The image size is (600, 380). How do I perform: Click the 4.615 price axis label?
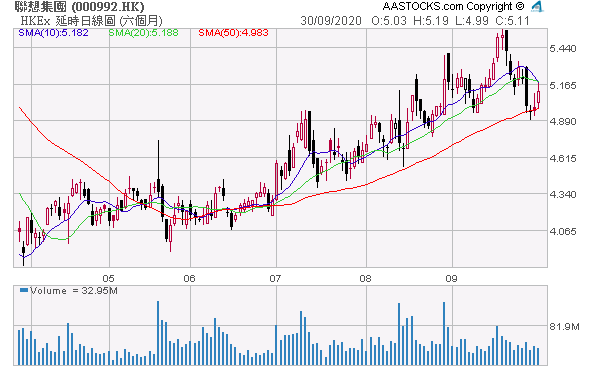click(x=562, y=158)
